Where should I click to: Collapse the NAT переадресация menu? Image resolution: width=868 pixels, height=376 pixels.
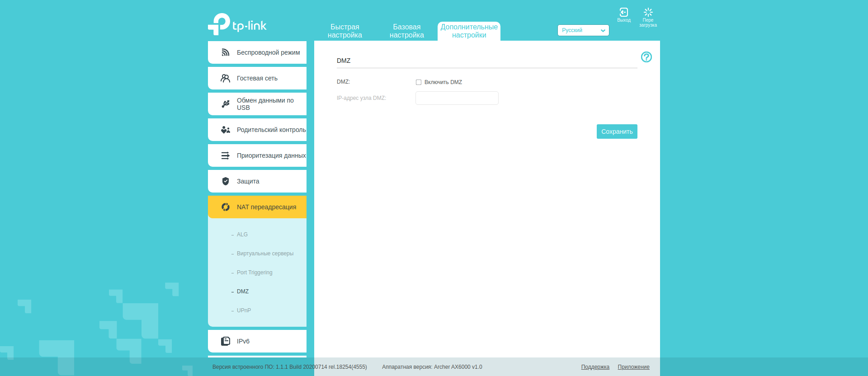click(257, 207)
